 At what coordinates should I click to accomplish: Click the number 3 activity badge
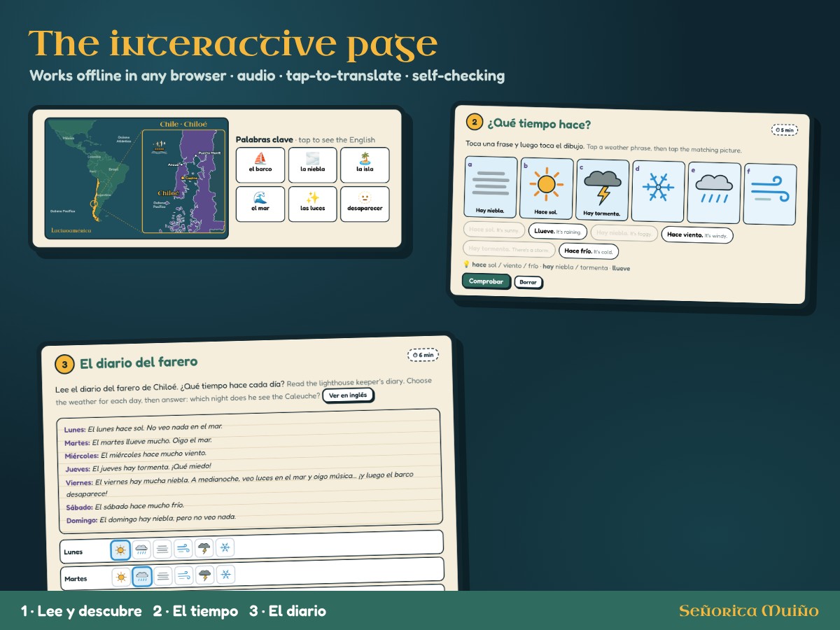point(64,364)
